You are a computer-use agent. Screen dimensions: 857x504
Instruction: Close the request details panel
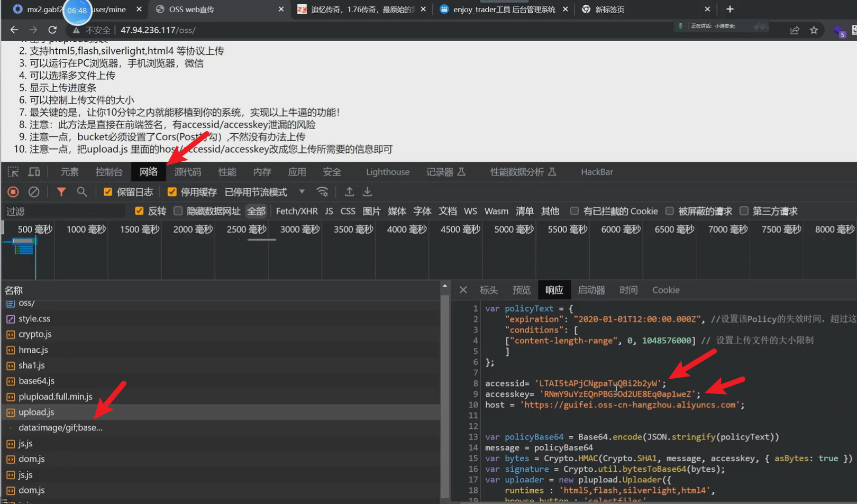463,290
